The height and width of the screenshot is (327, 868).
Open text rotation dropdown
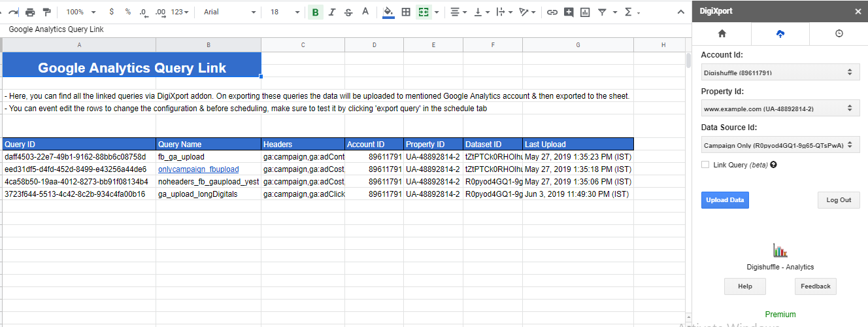[527, 12]
